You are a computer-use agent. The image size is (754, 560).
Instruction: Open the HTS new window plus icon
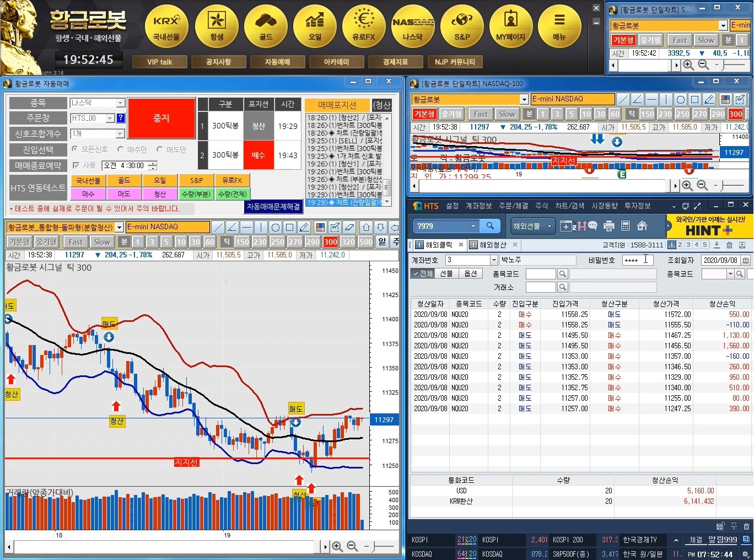click(x=566, y=226)
